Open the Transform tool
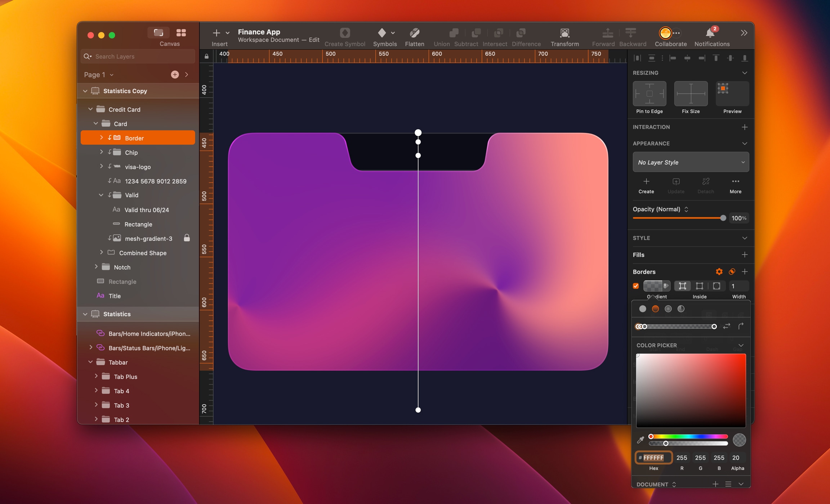Screen dimensions: 830x504 pos(564,33)
